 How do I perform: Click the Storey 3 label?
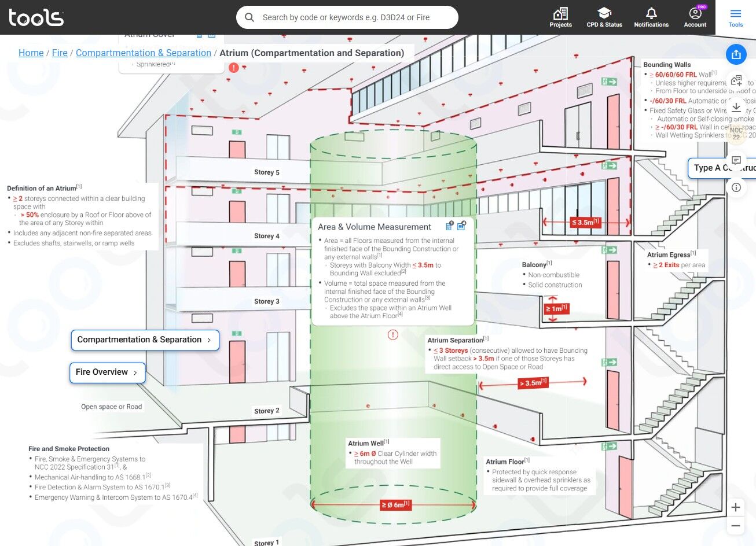[267, 301]
